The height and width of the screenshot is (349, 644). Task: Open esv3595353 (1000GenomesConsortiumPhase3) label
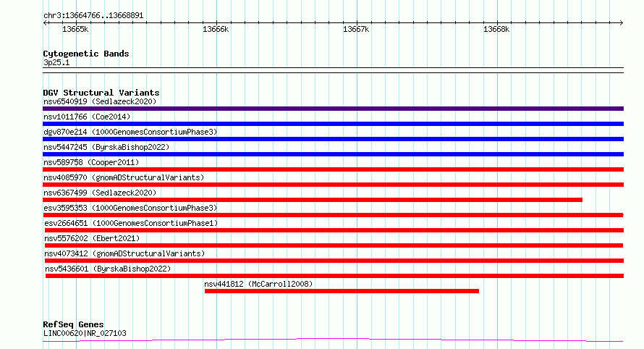pos(130,208)
